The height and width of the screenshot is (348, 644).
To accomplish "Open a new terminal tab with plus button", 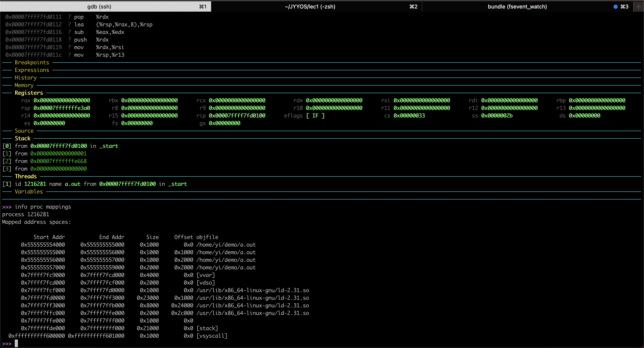I will 638,6.
